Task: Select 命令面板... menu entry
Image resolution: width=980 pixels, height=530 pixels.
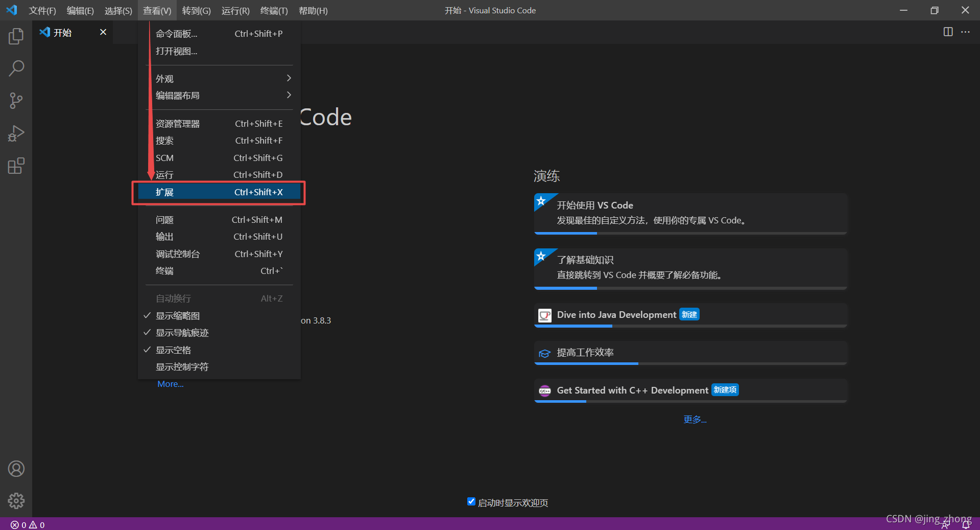Action: click(x=219, y=34)
